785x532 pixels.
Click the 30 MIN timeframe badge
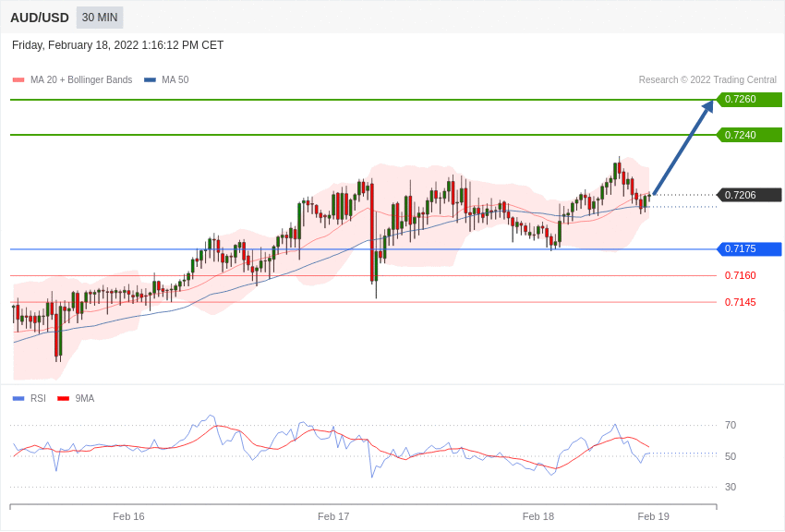pyautogui.click(x=100, y=18)
